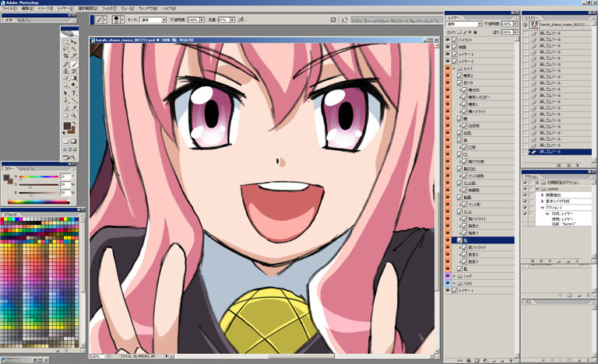Select the Healing Brush tool

point(66,64)
